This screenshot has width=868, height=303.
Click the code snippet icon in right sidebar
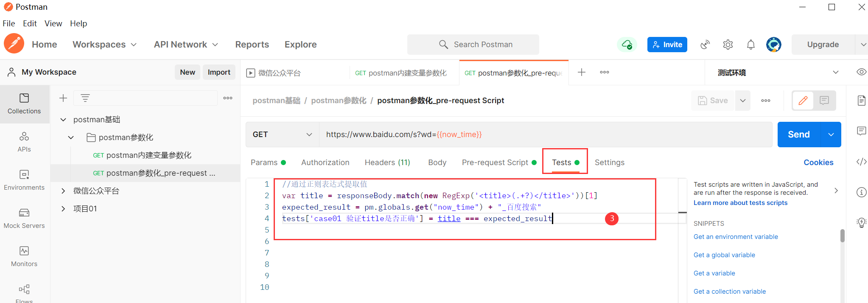pyautogui.click(x=861, y=162)
